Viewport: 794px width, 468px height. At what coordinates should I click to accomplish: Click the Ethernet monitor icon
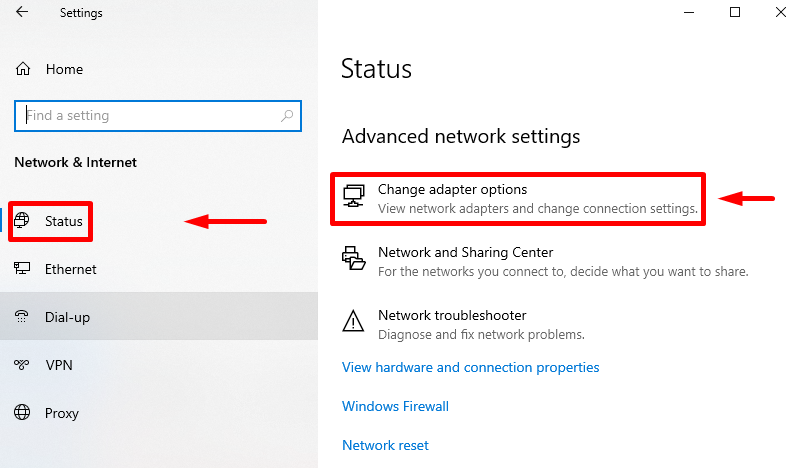[x=22, y=268]
